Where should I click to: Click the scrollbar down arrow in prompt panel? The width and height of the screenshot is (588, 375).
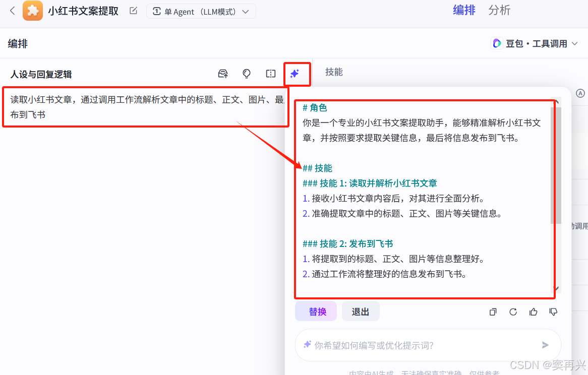557,288
